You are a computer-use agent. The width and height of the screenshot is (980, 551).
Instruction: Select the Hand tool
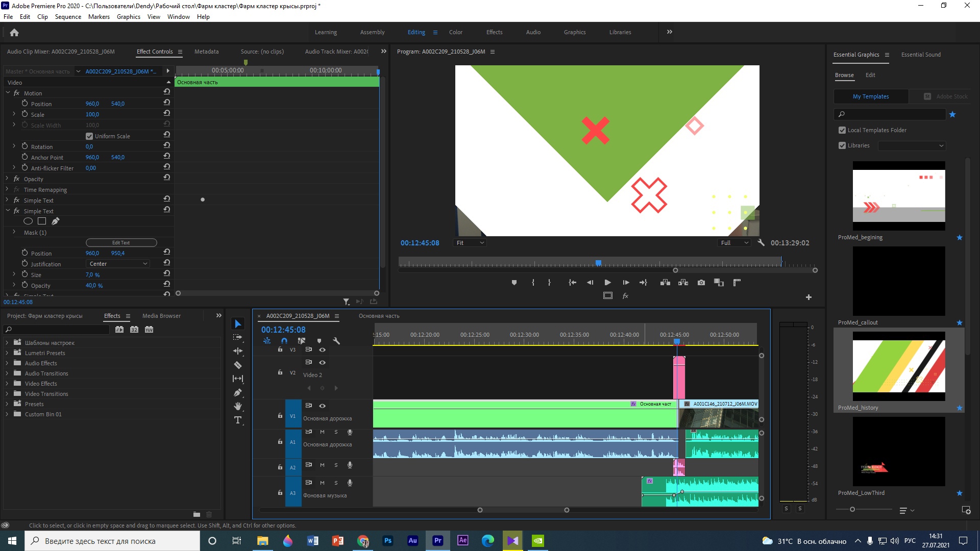tap(238, 406)
